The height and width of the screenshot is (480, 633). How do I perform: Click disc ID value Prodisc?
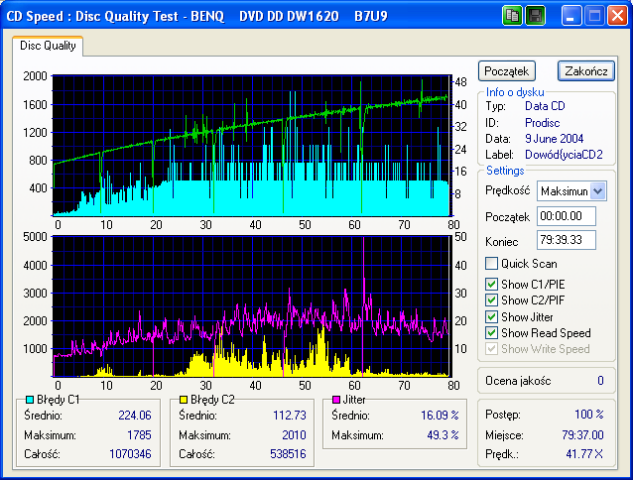coord(542,123)
